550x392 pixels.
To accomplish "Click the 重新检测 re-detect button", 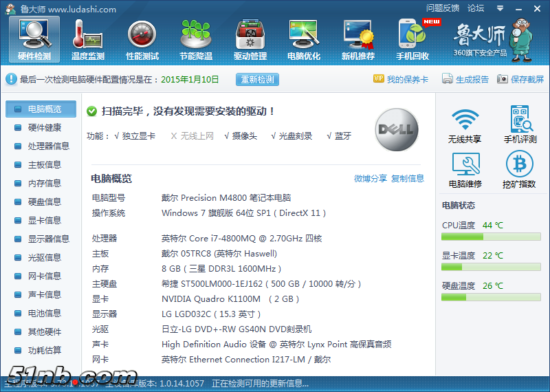I will (x=257, y=80).
